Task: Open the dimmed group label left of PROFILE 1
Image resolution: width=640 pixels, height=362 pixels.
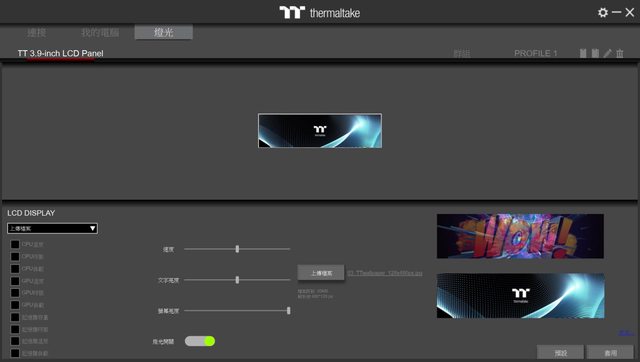Action: click(x=462, y=53)
